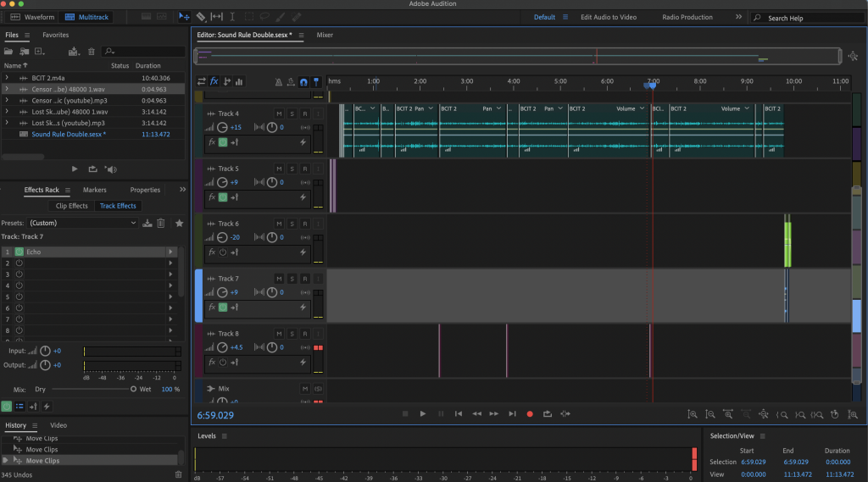Viewport: 868px width, 482px height.
Task: Switch to Waveform view
Action: click(33, 17)
